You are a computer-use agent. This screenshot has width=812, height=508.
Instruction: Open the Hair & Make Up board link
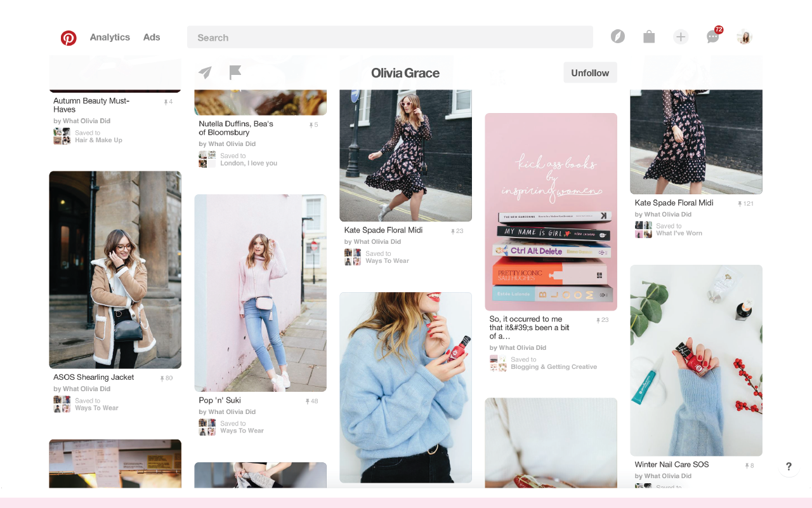[98, 140]
